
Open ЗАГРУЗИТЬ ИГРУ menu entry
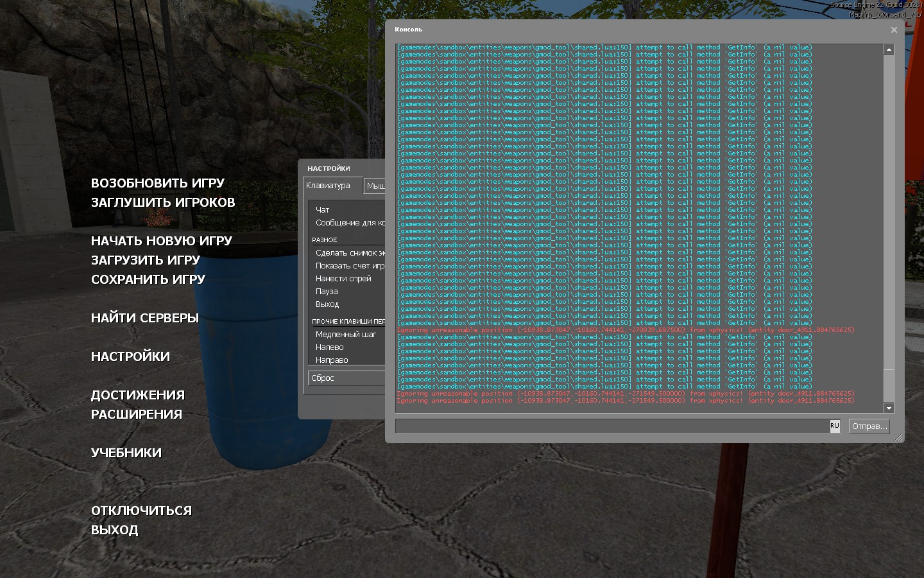tap(146, 260)
